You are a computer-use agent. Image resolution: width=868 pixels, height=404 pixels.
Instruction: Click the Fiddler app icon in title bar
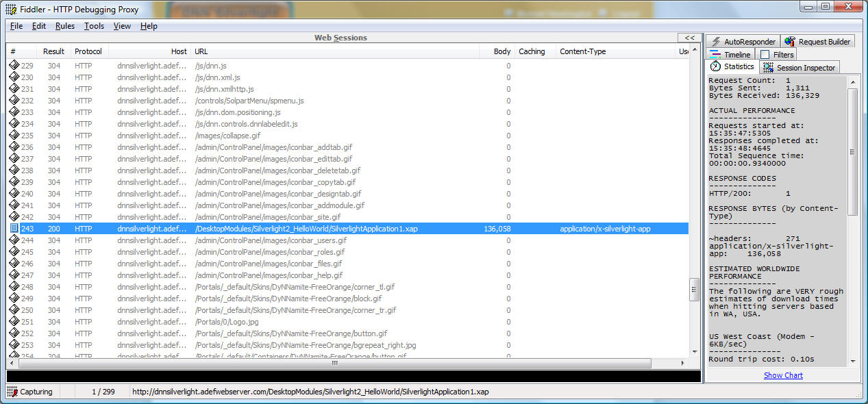click(x=11, y=10)
